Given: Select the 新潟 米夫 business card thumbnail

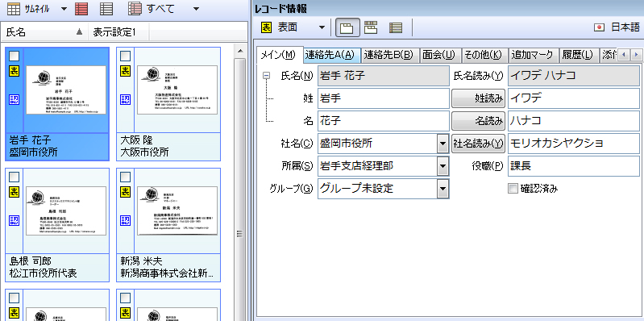Looking at the screenshot, I should pyautogui.click(x=177, y=211).
